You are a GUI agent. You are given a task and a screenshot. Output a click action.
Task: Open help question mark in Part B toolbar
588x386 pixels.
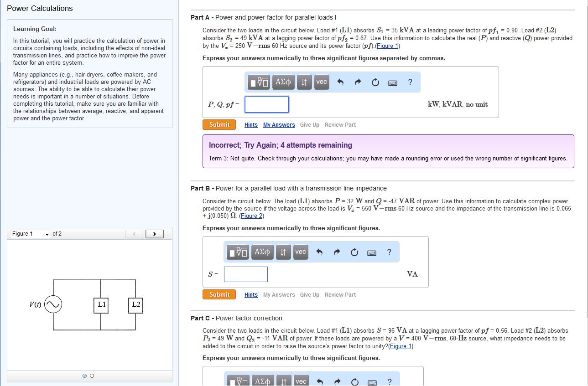[389, 252]
